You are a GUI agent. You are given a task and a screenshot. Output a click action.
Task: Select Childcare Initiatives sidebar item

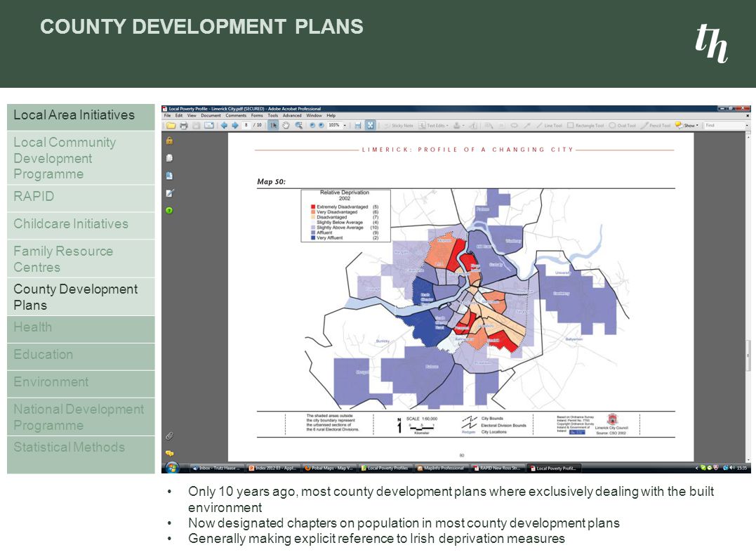coord(81,225)
